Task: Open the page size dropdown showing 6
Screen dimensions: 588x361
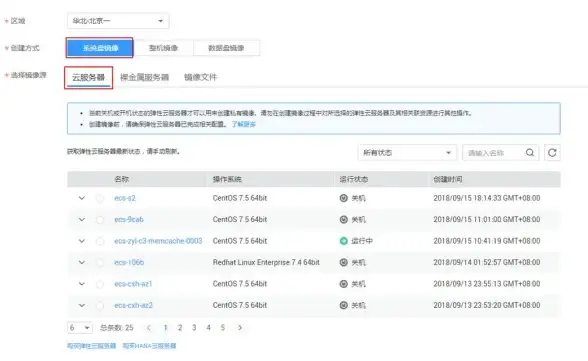Action: point(80,328)
